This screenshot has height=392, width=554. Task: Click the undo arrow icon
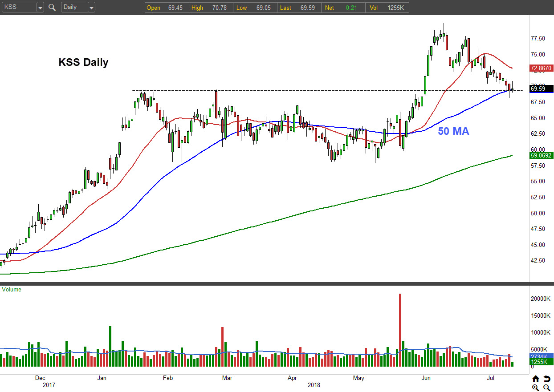(x=546, y=379)
